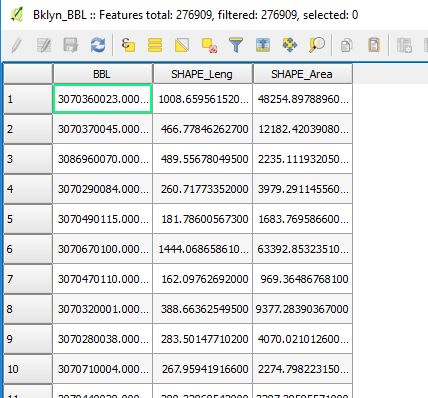The image size is (428, 398).
Task: Sort by the SHAPE_Leng column header
Action: [x=203, y=74]
